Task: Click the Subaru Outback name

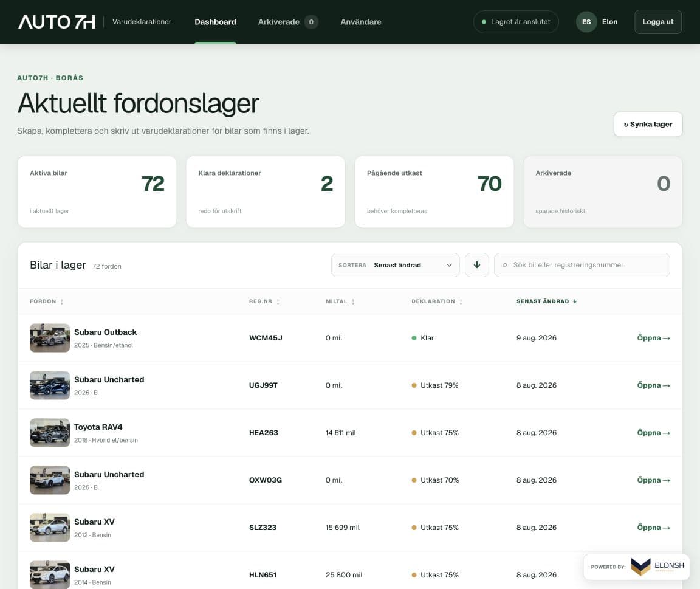Action: click(x=105, y=332)
